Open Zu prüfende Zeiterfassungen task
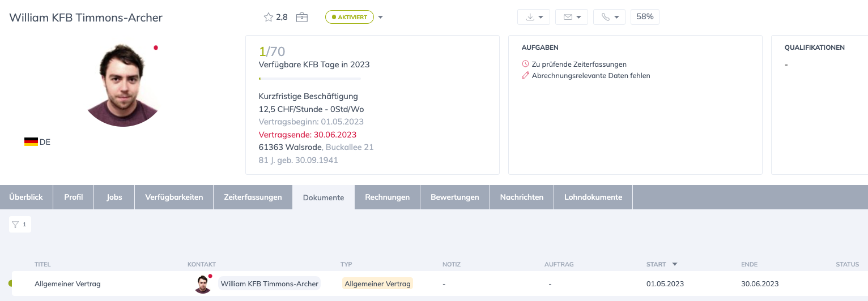The image size is (868, 301). click(x=578, y=64)
